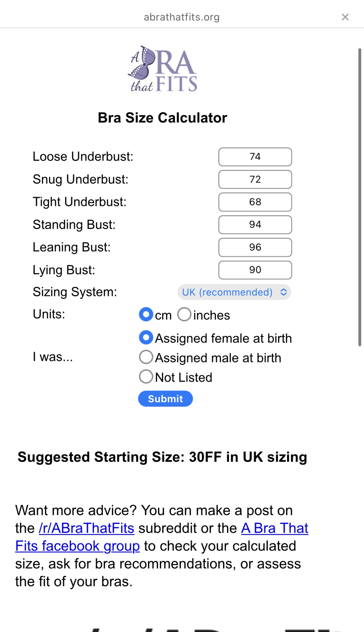Click the Leaning Bust input field
Viewport: 364px width, 632px height.
(255, 247)
